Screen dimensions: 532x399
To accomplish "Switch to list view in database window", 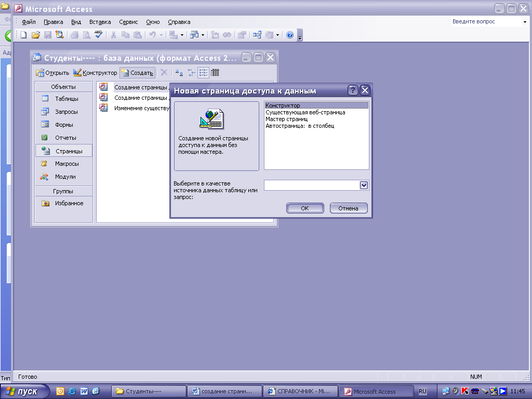I will tap(203, 72).
